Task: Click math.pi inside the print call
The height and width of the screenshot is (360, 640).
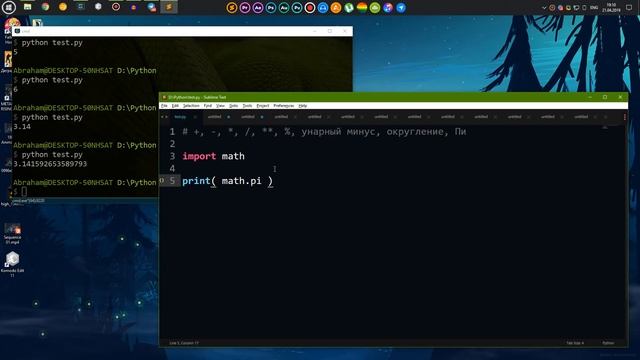Action: click(x=241, y=181)
